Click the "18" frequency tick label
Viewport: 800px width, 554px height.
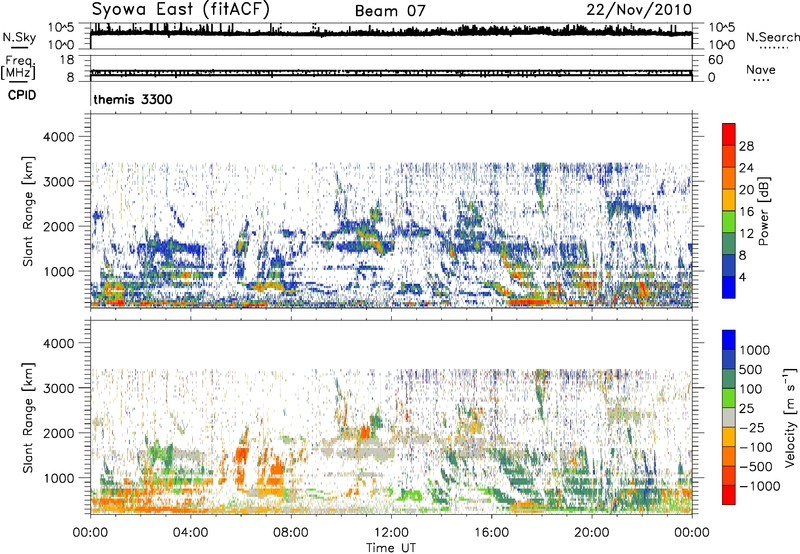click(x=67, y=60)
